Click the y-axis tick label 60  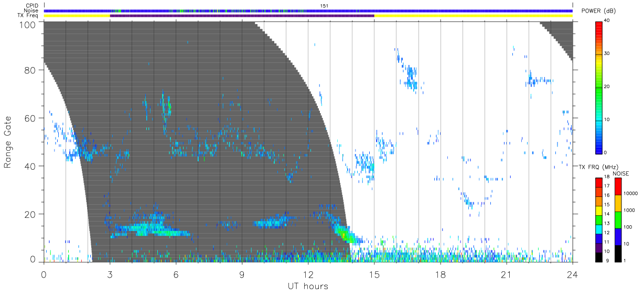tap(30, 118)
